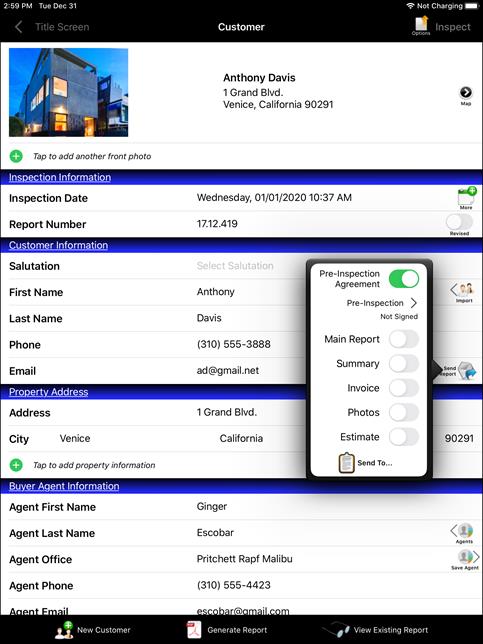Tap green plus to add property information

pyautogui.click(x=16, y=465)
